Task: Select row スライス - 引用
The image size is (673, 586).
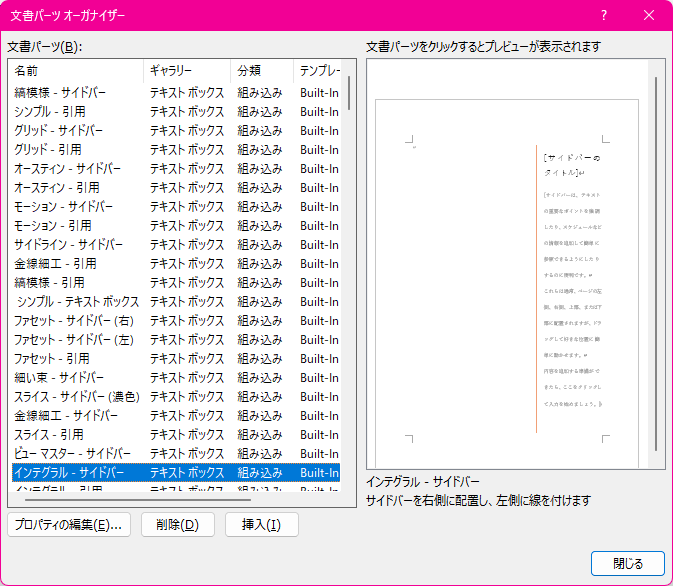Action: [x=176, y=434]
